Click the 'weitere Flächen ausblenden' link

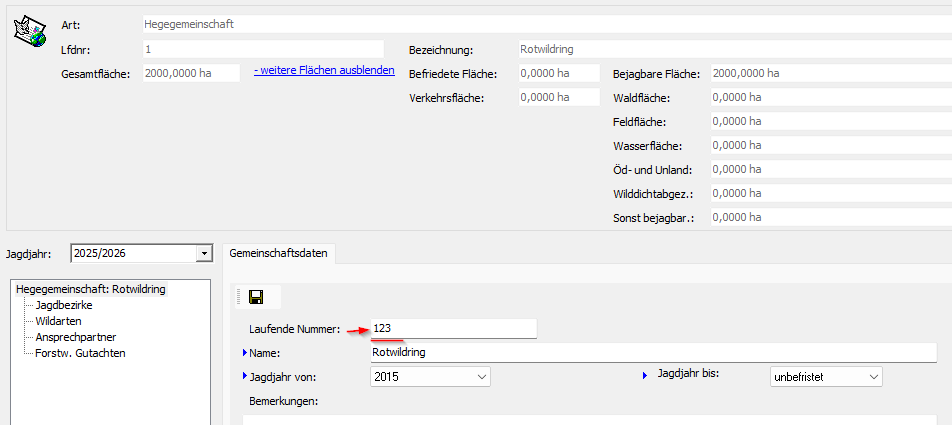324,71
